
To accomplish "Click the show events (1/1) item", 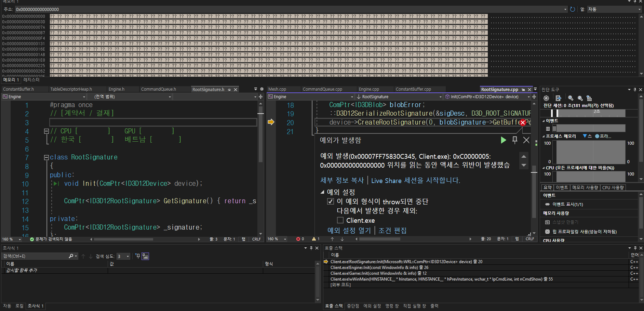I will click(x=568, y=204).
